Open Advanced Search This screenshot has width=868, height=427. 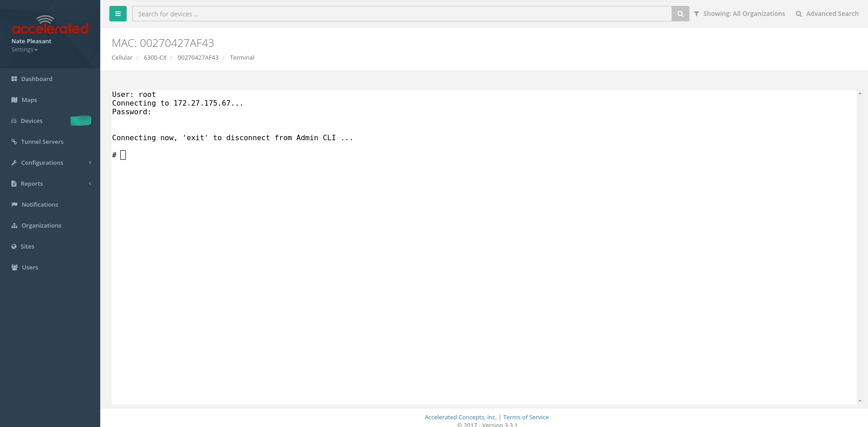point(827,14)
